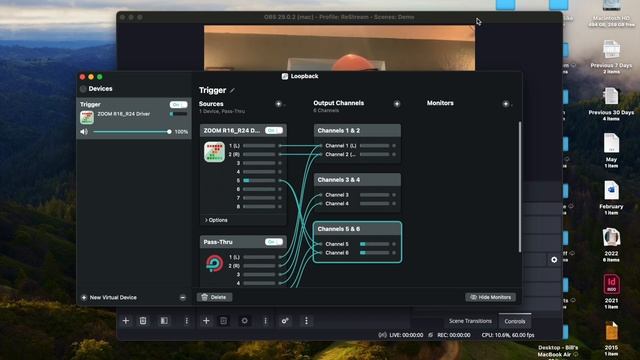This screenshot has width=640, height=360.
Task: Click the OBS CPU usage readout
Action: [x=508, y=335]
